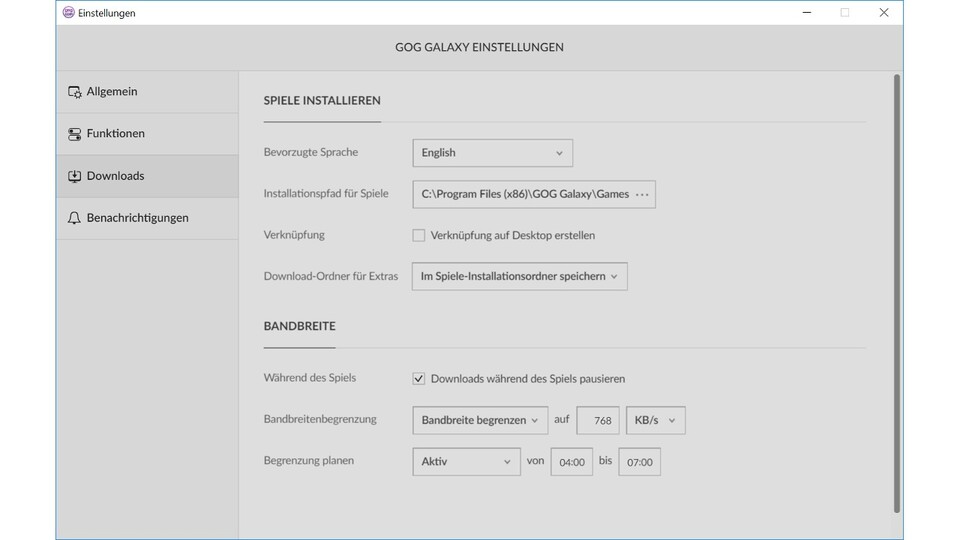This screenshot has height=540, width=960.
Task: Open the Benachrichtigungen settings tab
Action: pyautogui.click(x=137, y=218)
